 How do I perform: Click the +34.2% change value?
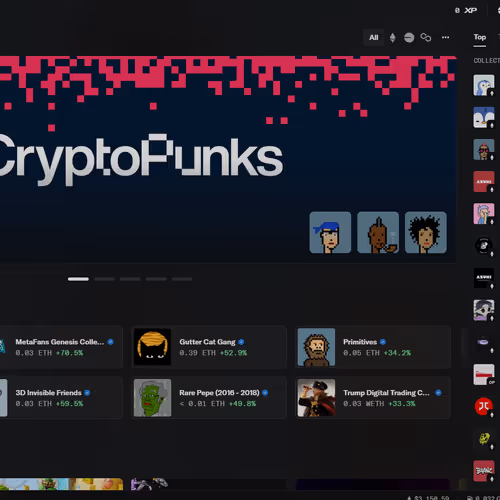(397, 353)
